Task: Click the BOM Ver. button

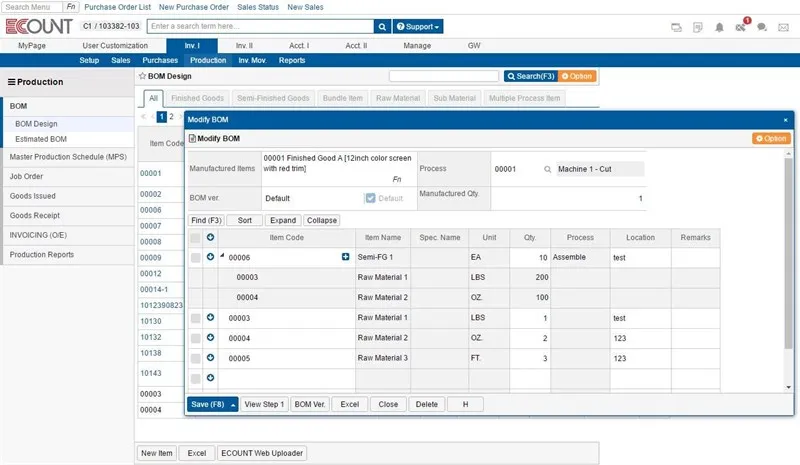Action: point(310,405)
